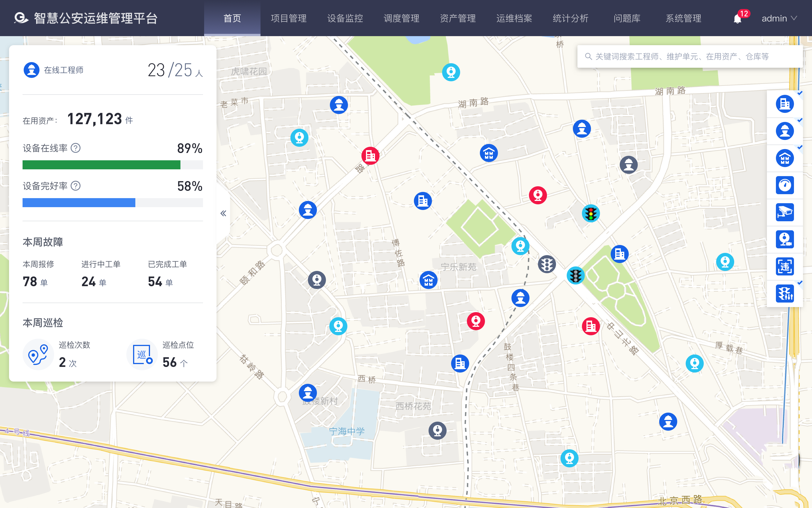Select the blue building marker near 西桥
Viewport: 812px width, 508px height.
[x=460, y=363]
